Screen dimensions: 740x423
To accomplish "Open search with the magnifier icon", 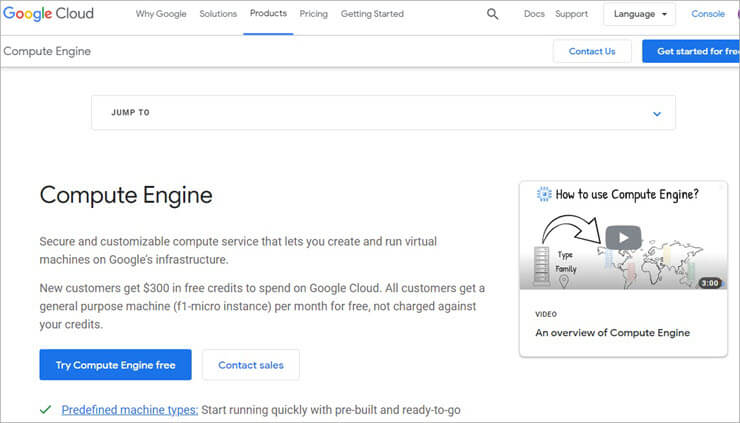I will coord(492,14).
